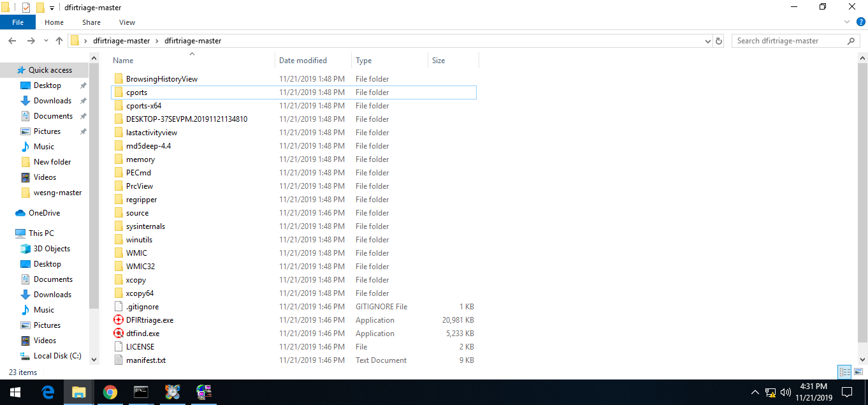Click inside the Search dfirtriage-master box
This screenshot has width=868, height=405.
[x=790, y=40]
